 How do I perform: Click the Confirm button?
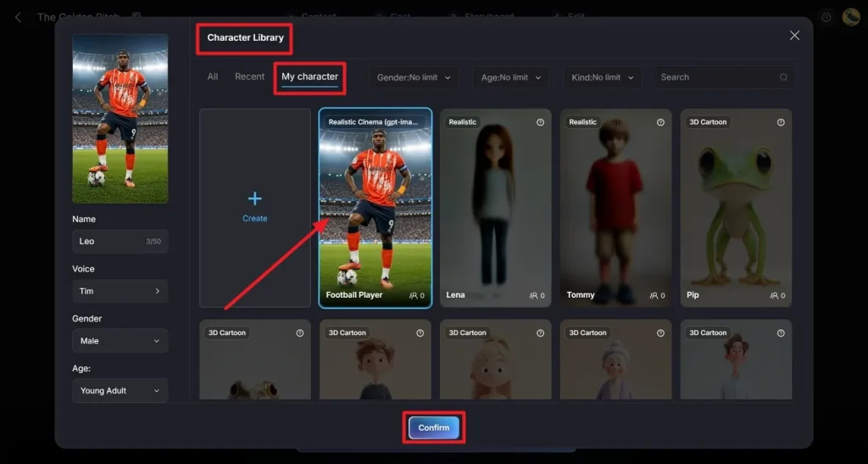click(433, 428)
